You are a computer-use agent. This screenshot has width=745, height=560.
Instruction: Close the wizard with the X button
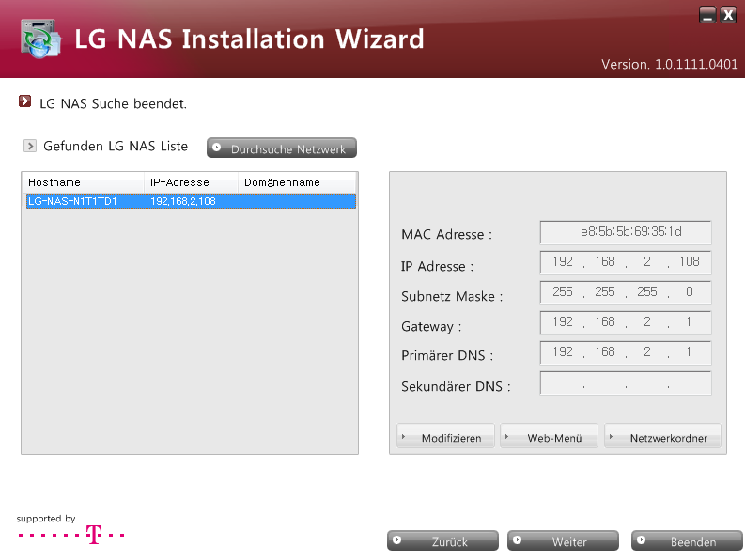click(727, 14)
